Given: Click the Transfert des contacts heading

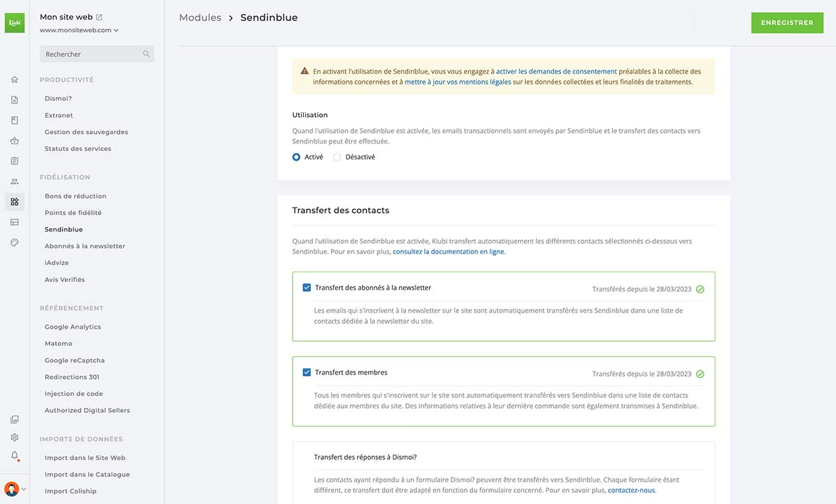Looking at the screenshot, I should (341, 210).
